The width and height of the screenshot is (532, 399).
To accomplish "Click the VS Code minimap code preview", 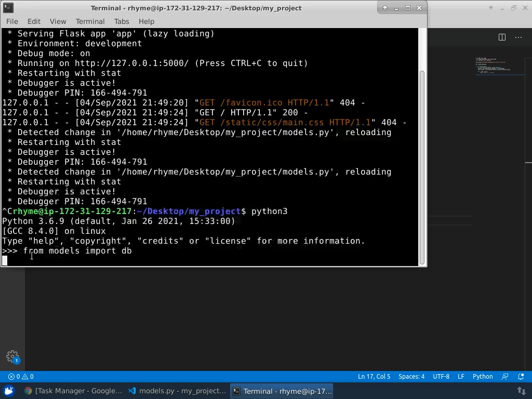I will click(499, 66).
